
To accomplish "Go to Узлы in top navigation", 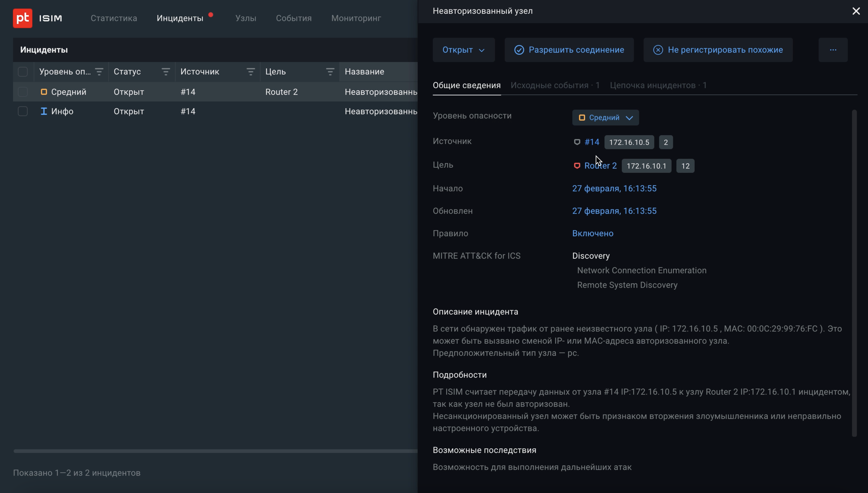I will pyautogui.click(x=246, y=18).
